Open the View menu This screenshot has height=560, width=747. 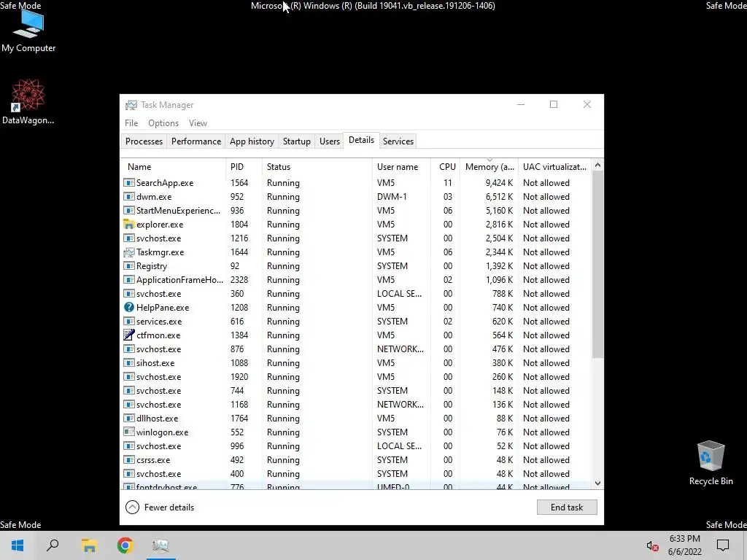pos(198,122)
